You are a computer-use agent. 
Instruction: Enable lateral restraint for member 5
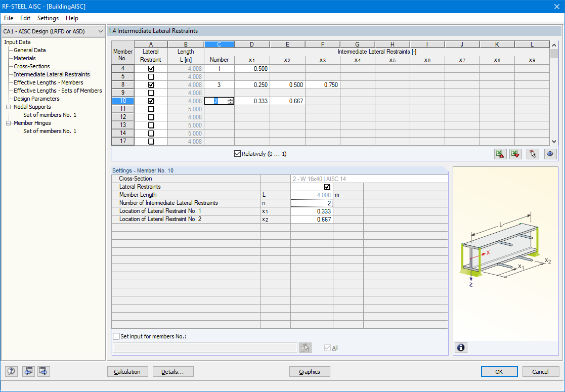[151, 77]
